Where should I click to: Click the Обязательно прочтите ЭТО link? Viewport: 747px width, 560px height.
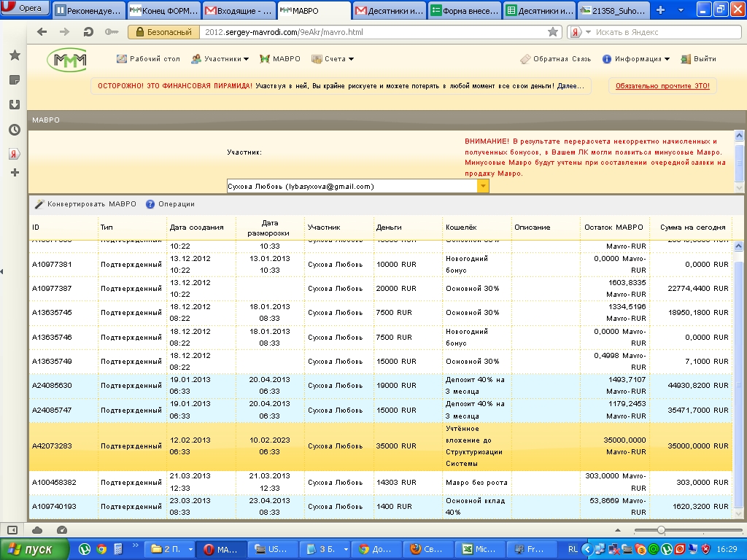pyautogui.click(x=662, y=86)
